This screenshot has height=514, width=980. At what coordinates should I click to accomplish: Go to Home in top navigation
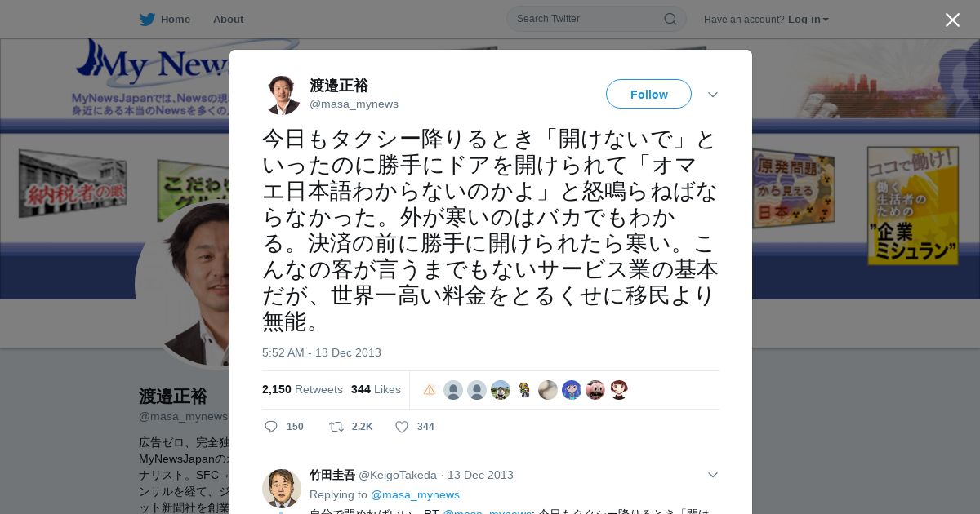pos(176,19)
